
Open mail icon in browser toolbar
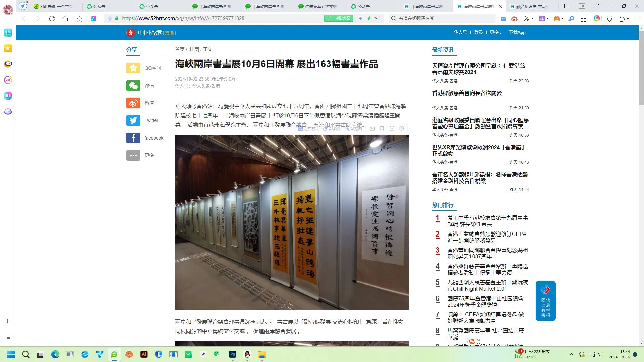503,19
